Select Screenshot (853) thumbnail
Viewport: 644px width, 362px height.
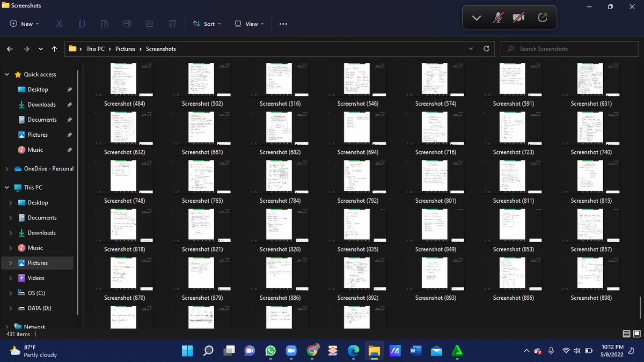point(514,224)
